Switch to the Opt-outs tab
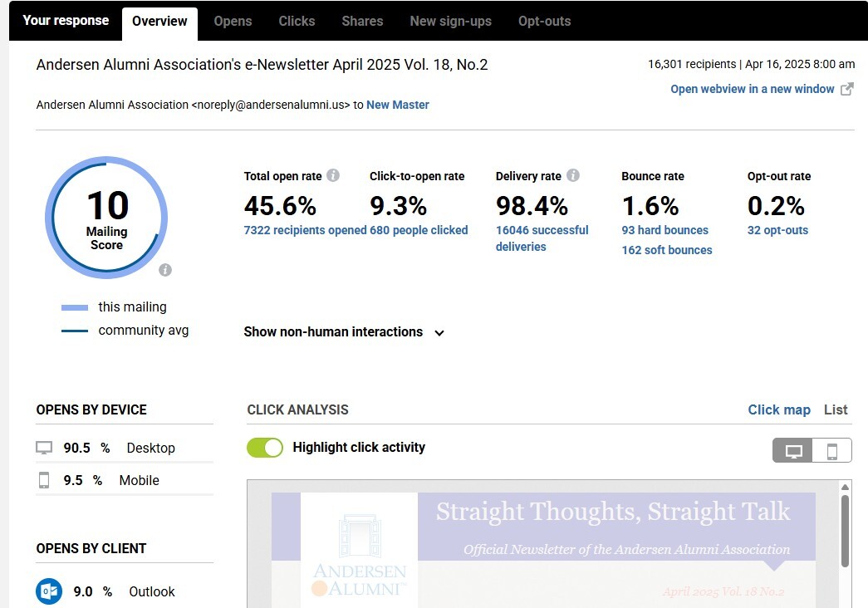This screenshot has height=608, width=868. tap(544, 21)
